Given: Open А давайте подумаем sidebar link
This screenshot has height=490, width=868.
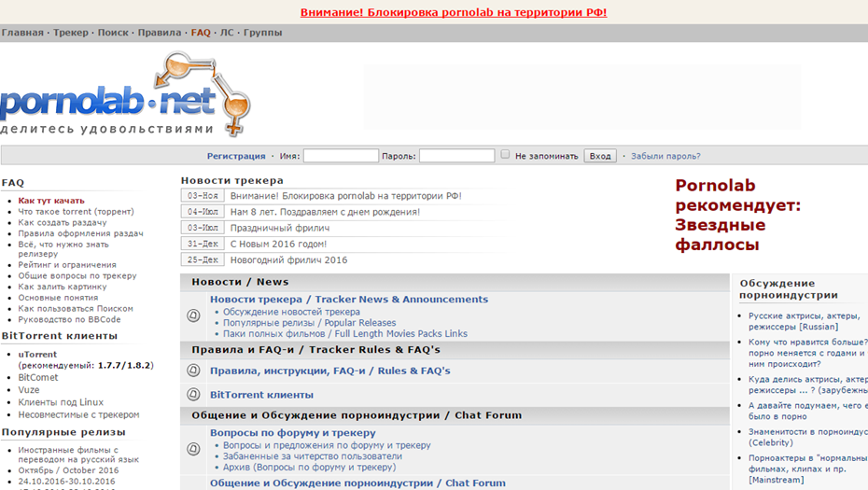Looking at the screenshot, I should [808, 411].
